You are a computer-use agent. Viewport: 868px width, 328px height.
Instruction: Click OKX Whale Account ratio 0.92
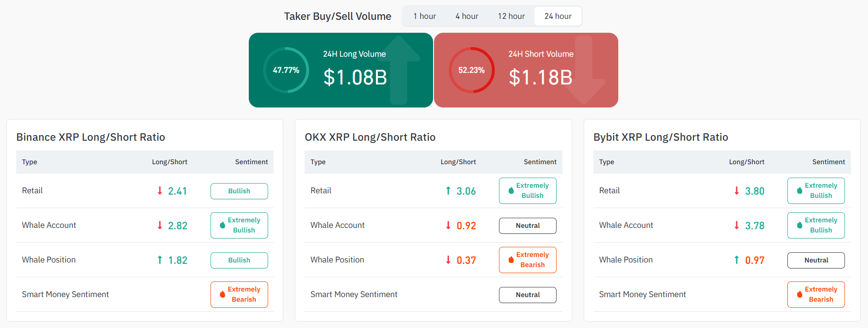coord(466,226)
